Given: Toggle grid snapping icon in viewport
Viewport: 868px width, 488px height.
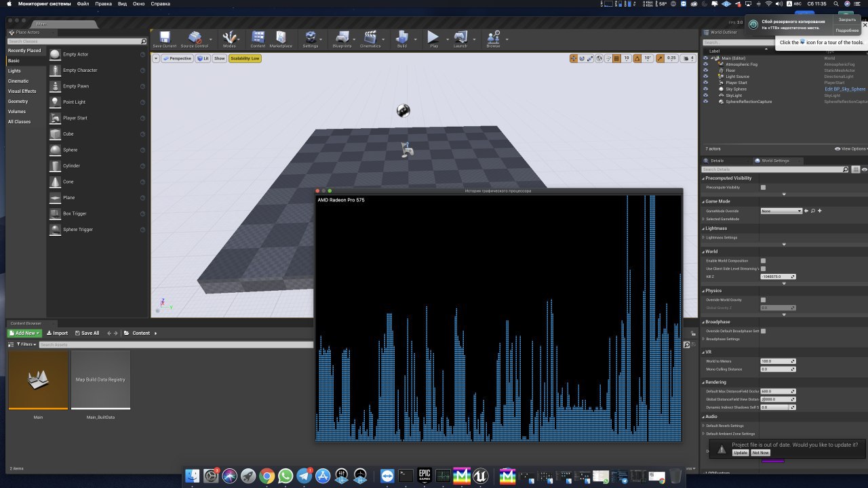Looking at the screenshot, I should tap(616, 58).
